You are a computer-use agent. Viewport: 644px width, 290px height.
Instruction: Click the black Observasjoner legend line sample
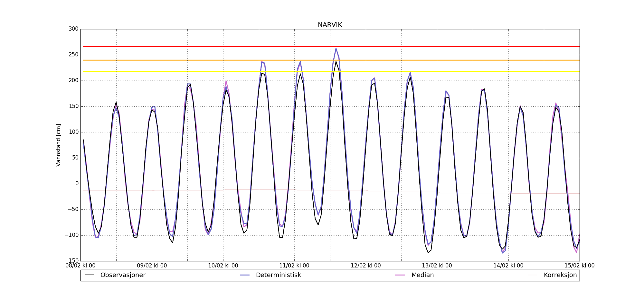[x=89, y=275]
